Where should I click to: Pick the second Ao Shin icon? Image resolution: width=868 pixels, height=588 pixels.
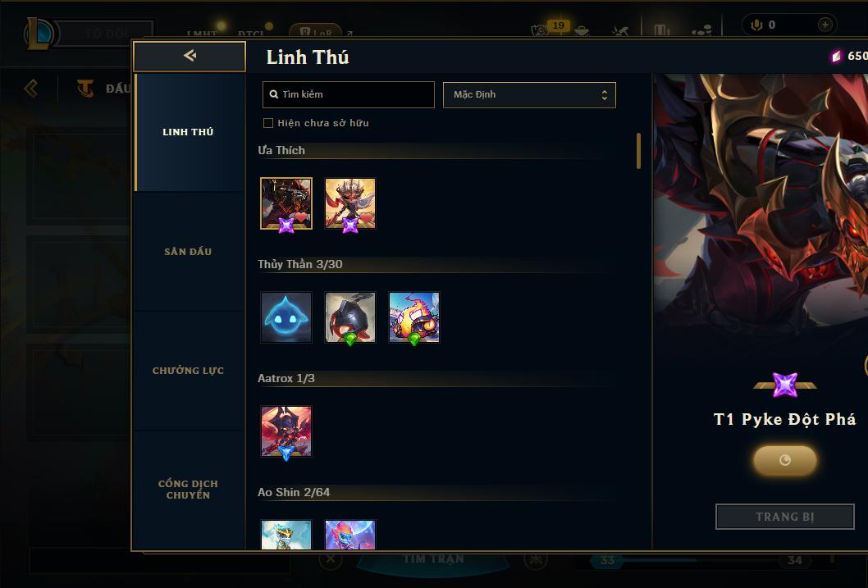pyautogui.click(x=349, y=535)
